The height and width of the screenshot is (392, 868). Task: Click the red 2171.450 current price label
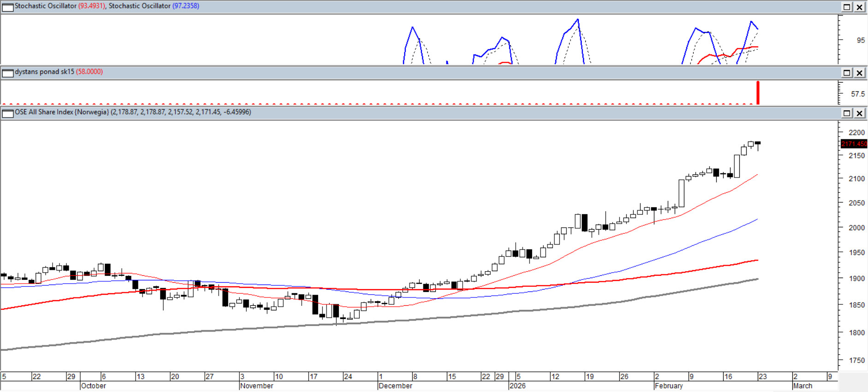pyautogui.click(x=854, y=144)
